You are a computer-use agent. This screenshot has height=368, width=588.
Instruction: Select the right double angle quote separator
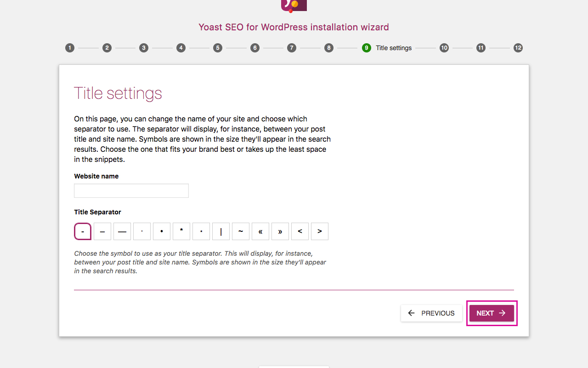click(280, 231)
